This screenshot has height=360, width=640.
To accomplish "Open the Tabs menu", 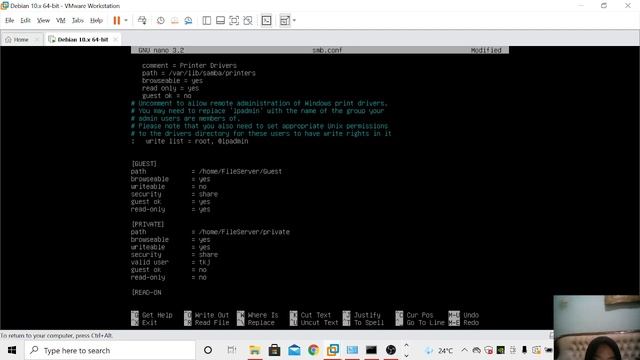I will tap(78, 20).
